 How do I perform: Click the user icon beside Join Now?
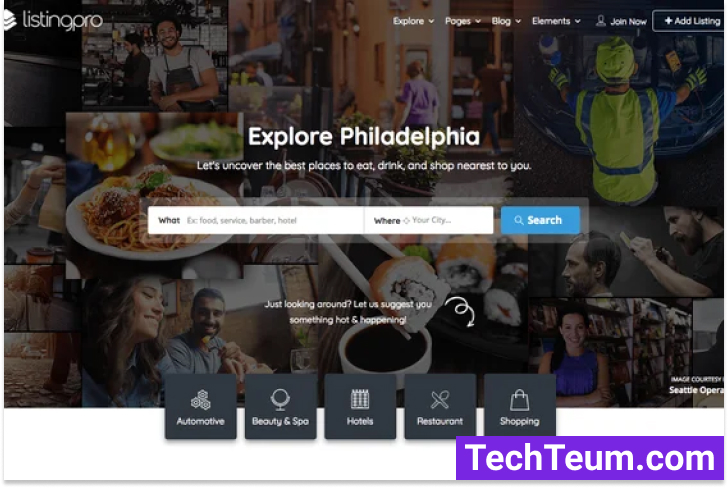(601, 21)
